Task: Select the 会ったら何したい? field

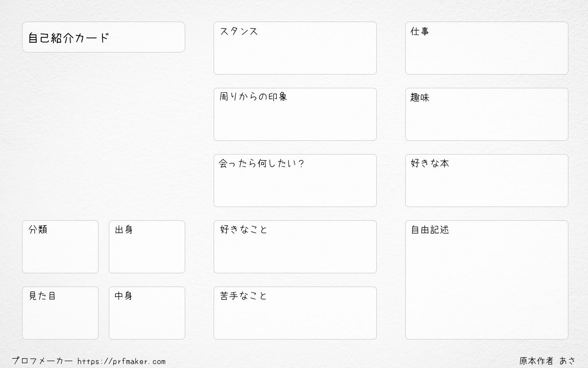Action: click(295, 181)
